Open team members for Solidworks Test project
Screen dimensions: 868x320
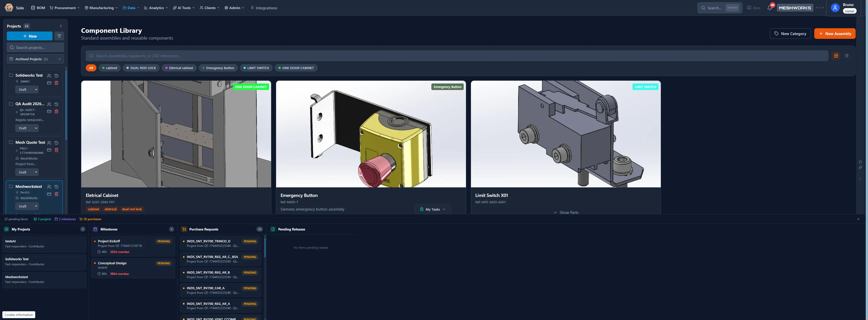[49, 76]
